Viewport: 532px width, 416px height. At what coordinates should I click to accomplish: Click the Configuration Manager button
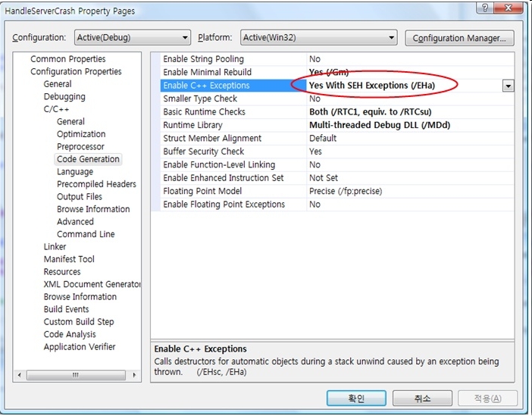point(459,38)
